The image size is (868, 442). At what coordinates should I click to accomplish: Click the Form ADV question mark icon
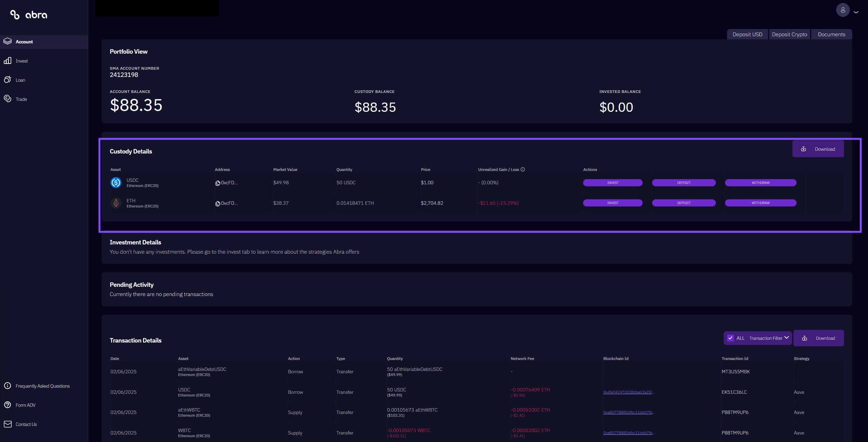(8, 405)
